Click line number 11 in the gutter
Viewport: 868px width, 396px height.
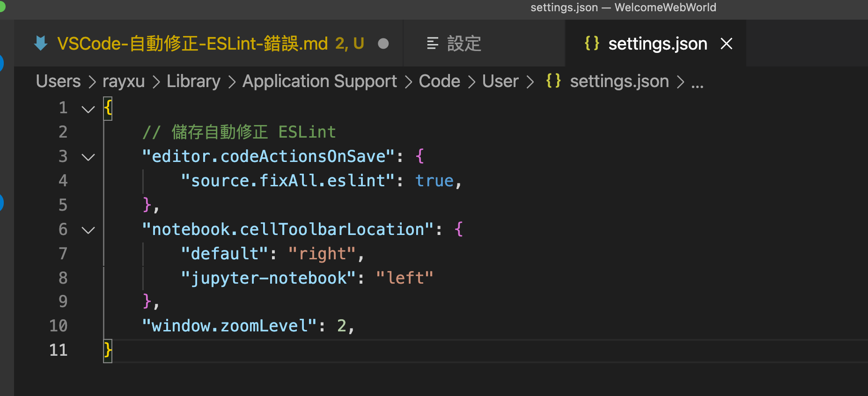[x=59, y=350]
